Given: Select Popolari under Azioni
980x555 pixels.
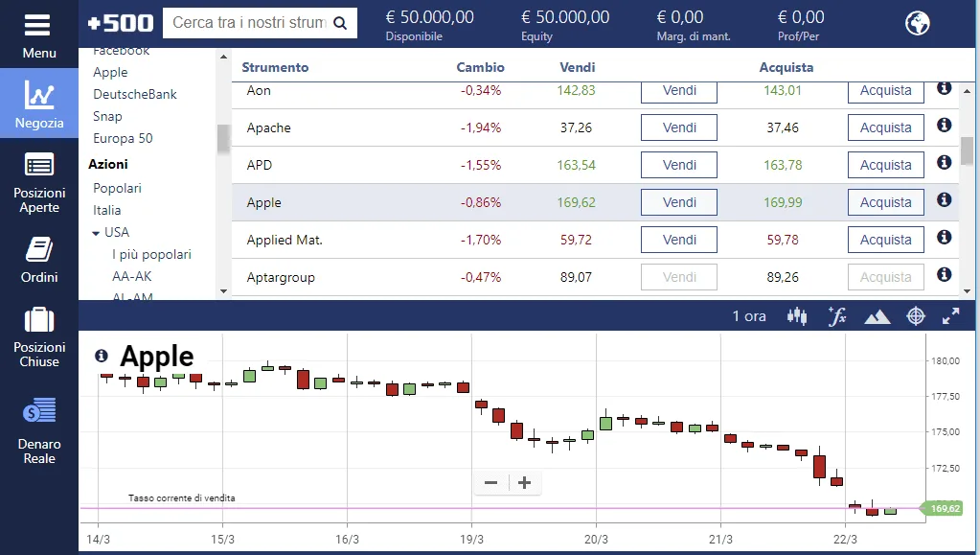Looking at the screenshot, I should tap(117, 188).
